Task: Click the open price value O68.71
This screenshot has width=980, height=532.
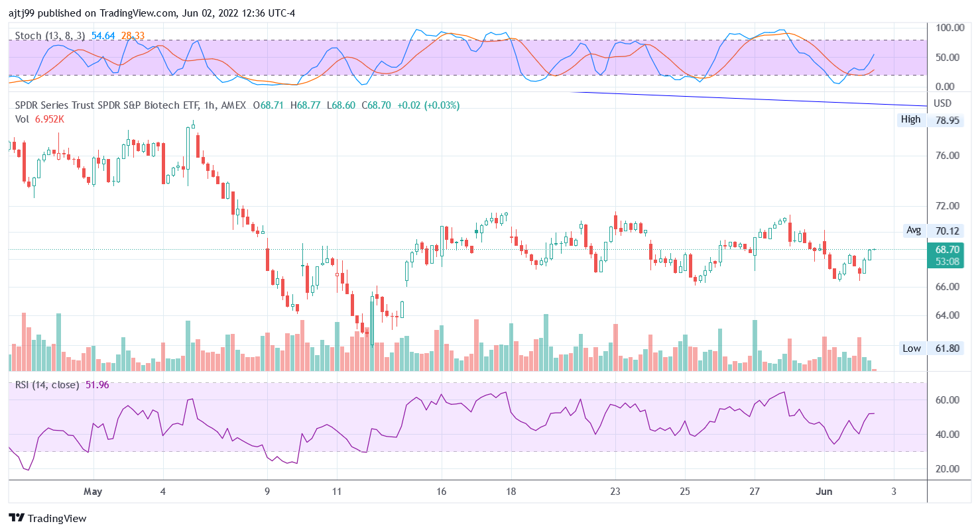Action: (269, 105)
